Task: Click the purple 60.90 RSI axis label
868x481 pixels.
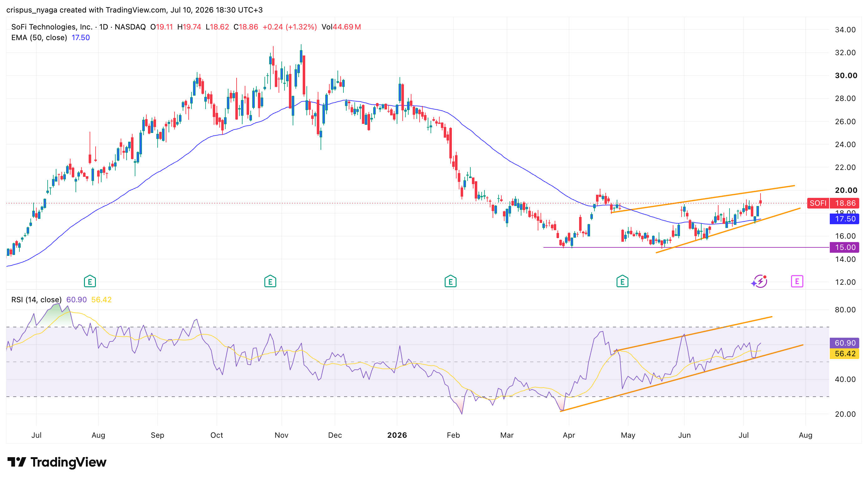Action: click(844, 343)
